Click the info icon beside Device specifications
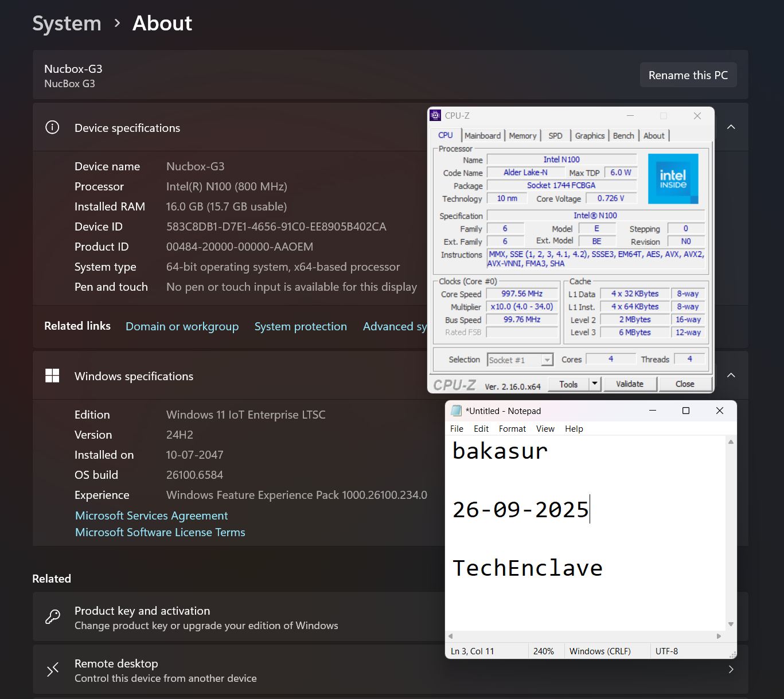784x699 pixels. (x=52, y=127)
